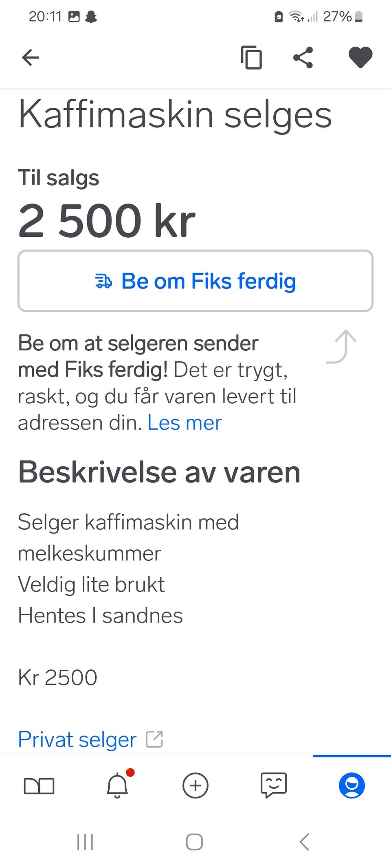Go back using the top arrow
This screenshot has width=391, height=868.
tap(31, 57)
